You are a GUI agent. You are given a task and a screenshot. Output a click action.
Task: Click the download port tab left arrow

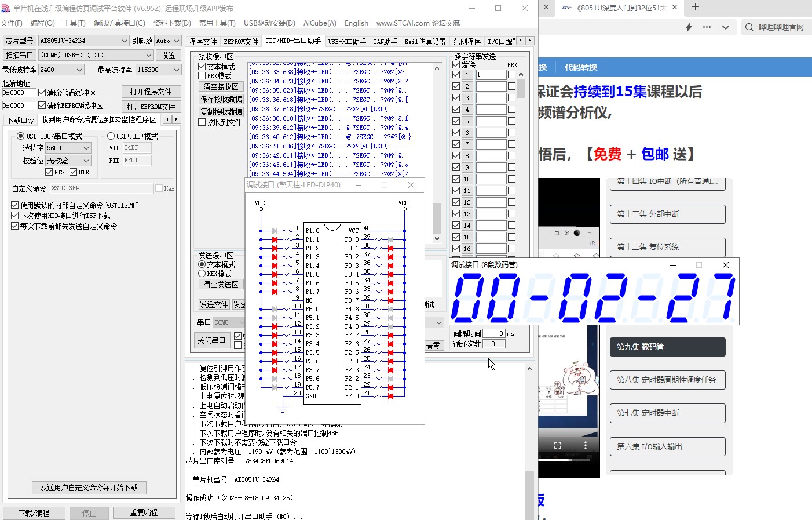click(x=167, y=119)
